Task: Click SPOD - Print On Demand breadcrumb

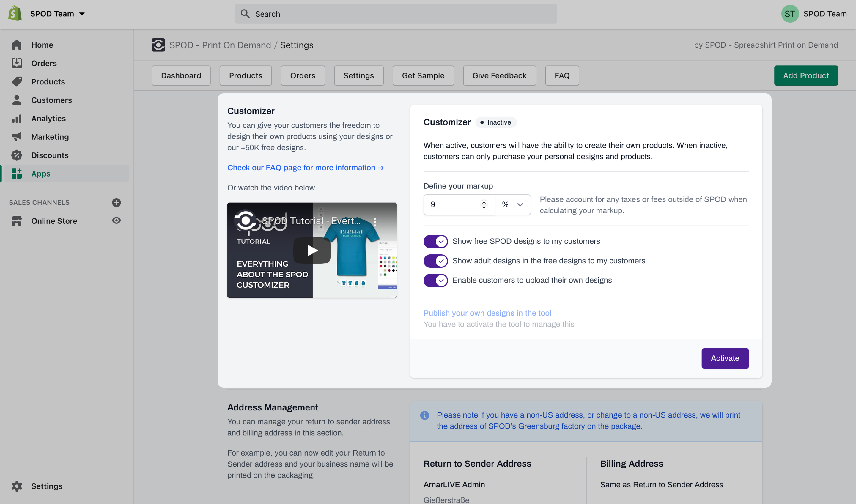Action: click(x=220, y=45)
